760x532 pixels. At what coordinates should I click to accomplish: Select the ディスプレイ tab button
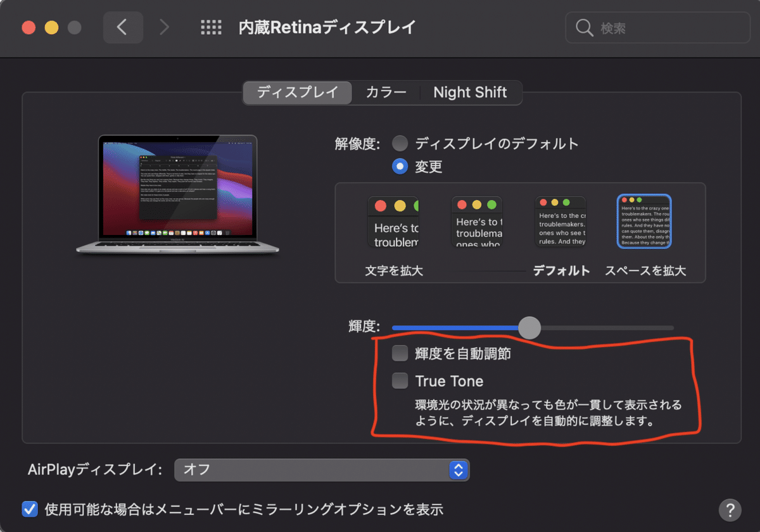tap(296, 92)
